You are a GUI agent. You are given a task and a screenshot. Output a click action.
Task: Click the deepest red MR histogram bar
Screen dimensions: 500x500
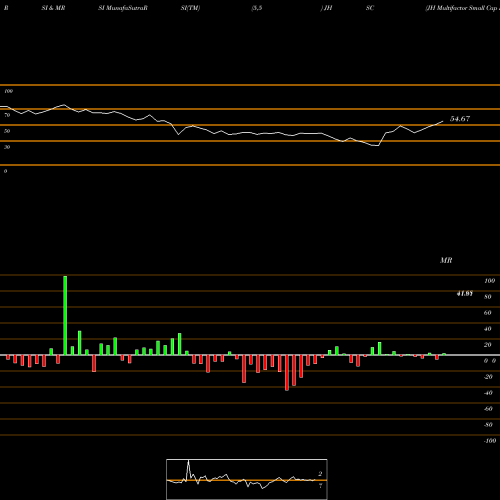click(x=287, y=373)
